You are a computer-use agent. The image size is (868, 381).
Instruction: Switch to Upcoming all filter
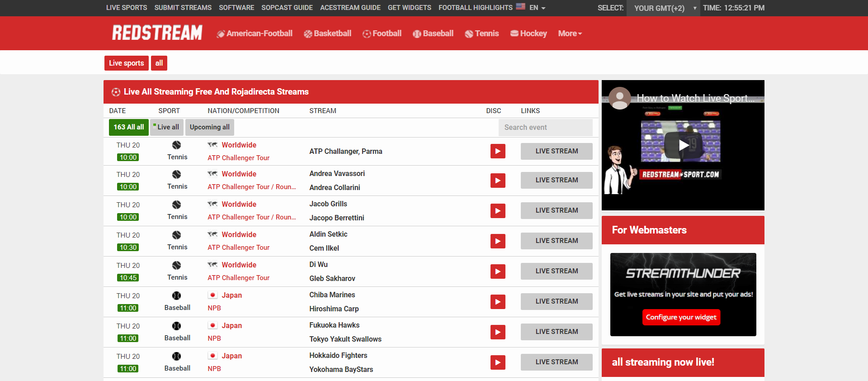pyautogui.click(x=209, y=127)
